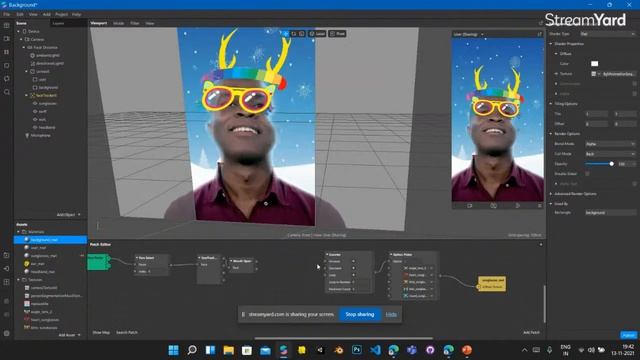The width and height of the screenshot is (640, 360).
Task: Click the workspace grid icon in left toolbar
Action: 7,282
